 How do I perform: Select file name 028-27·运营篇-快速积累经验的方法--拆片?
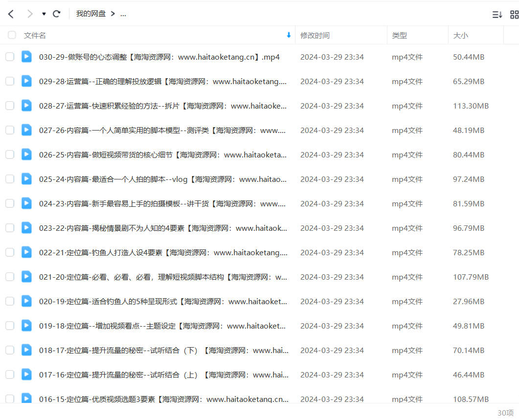point(163,106)
